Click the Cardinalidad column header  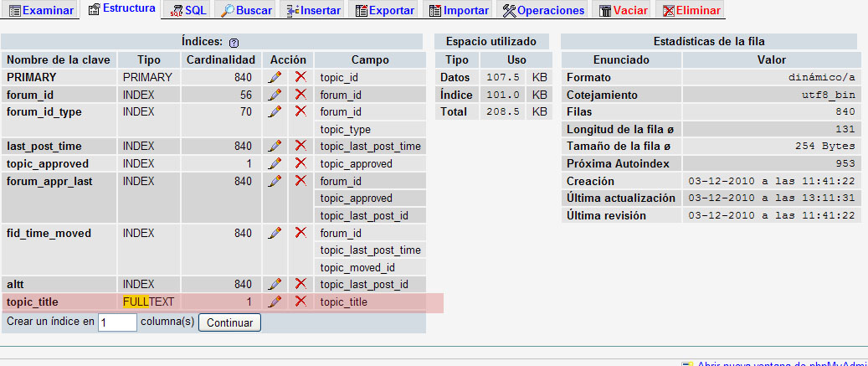click(x=222, y=59)
